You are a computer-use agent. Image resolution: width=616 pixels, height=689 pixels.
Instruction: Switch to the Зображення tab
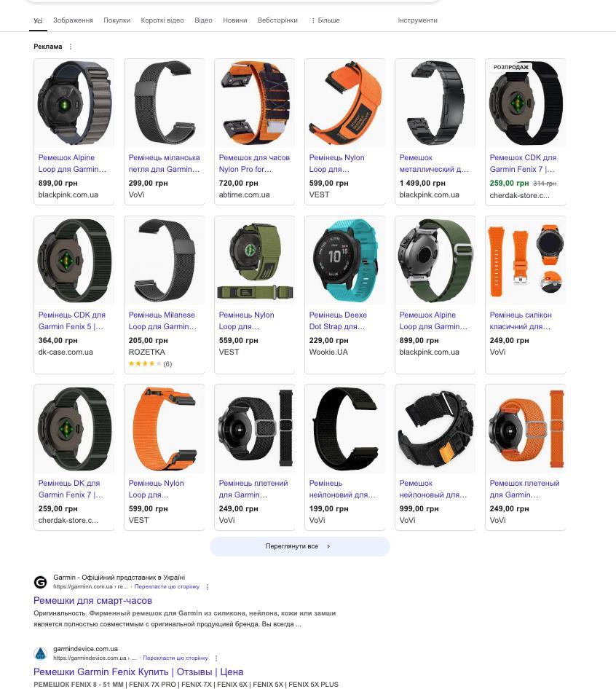pos(73,20)
